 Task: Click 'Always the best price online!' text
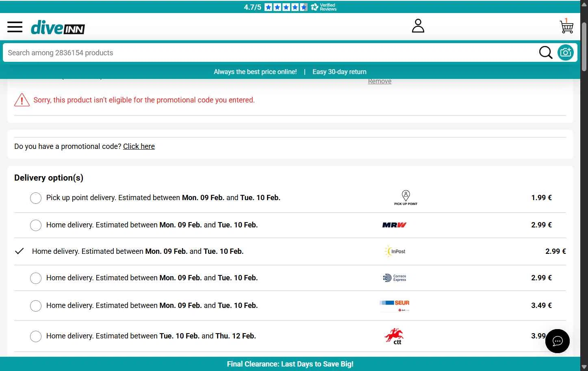pos(255,72)
